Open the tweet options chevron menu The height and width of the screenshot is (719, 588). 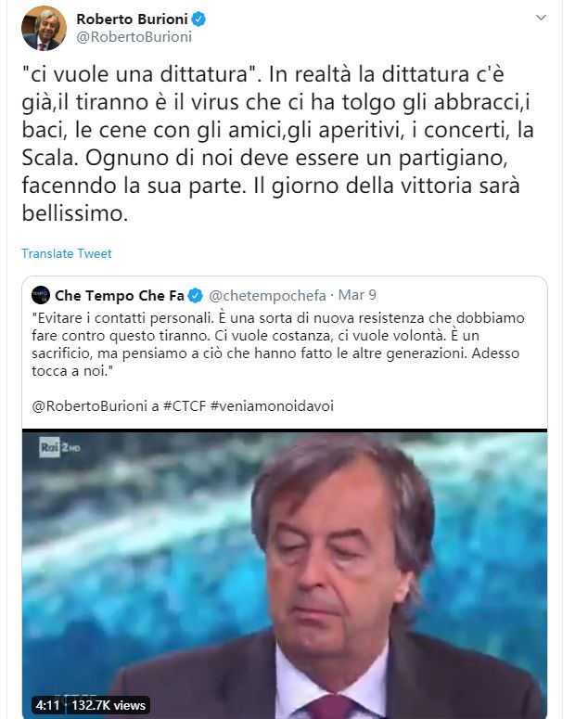[541, 18]
